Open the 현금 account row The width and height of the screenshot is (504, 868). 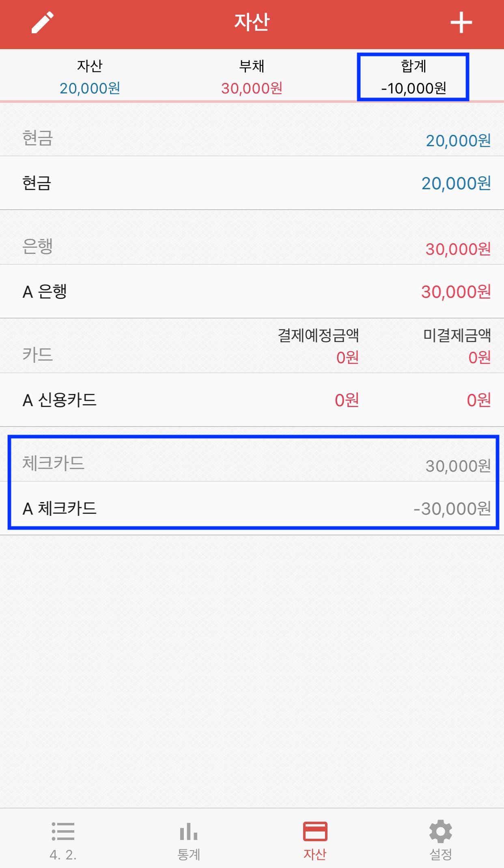(x=252, y=183)
